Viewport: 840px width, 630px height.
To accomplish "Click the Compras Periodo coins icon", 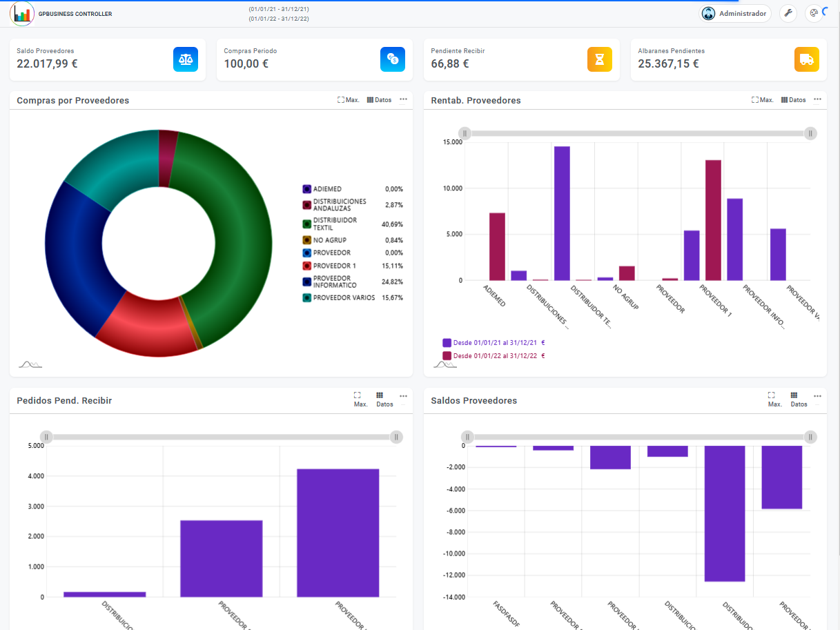I will click(x=393, y=59).
